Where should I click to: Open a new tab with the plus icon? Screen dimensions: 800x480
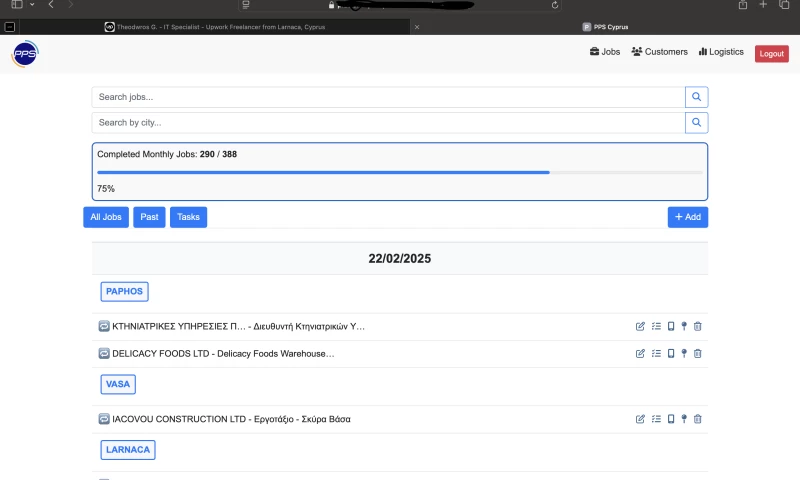coord(763,5)
